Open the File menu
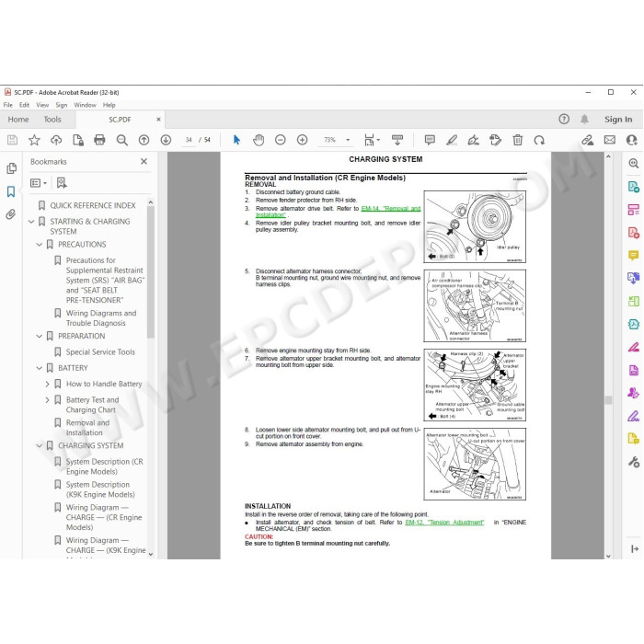The image size is (644, 644). tap(7, 105)
